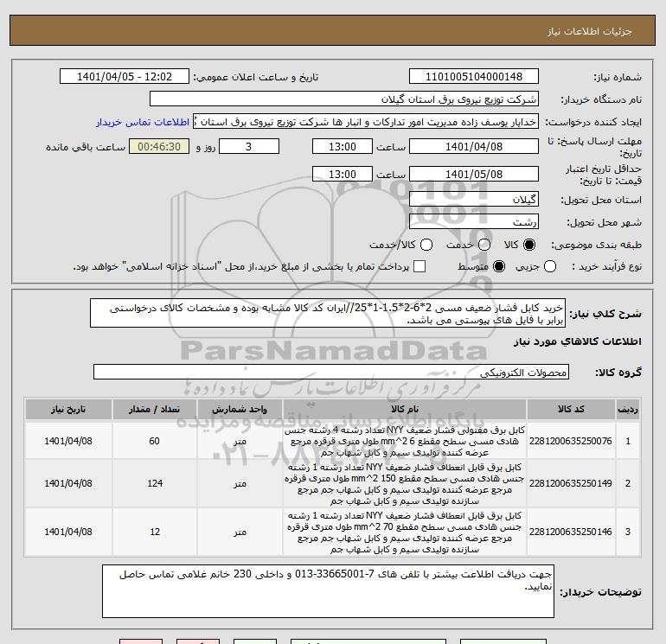This screenshot has width=666, height=644.
Task: Click the row 3 product name with 70 mm cable
Action: [x=405, y=532]
